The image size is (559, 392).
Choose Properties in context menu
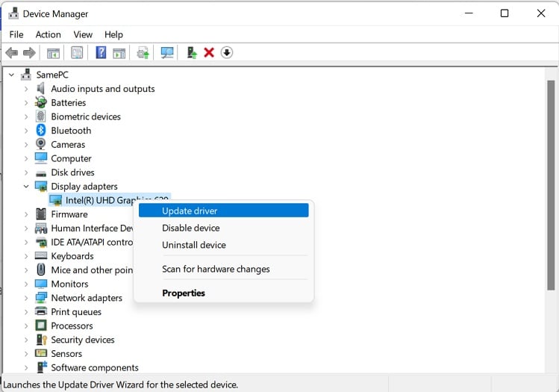tap(224, 293)
